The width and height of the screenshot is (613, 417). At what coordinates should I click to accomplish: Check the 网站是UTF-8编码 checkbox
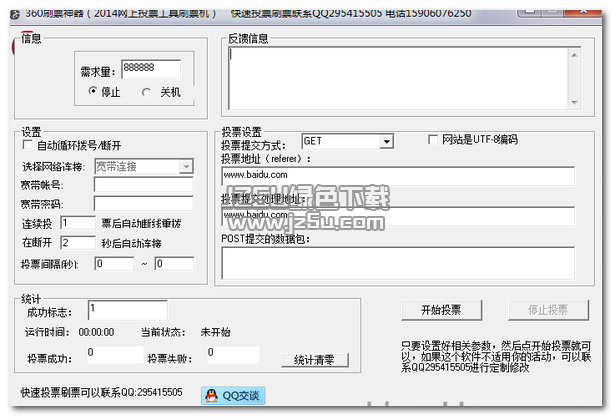coord(433,139)
